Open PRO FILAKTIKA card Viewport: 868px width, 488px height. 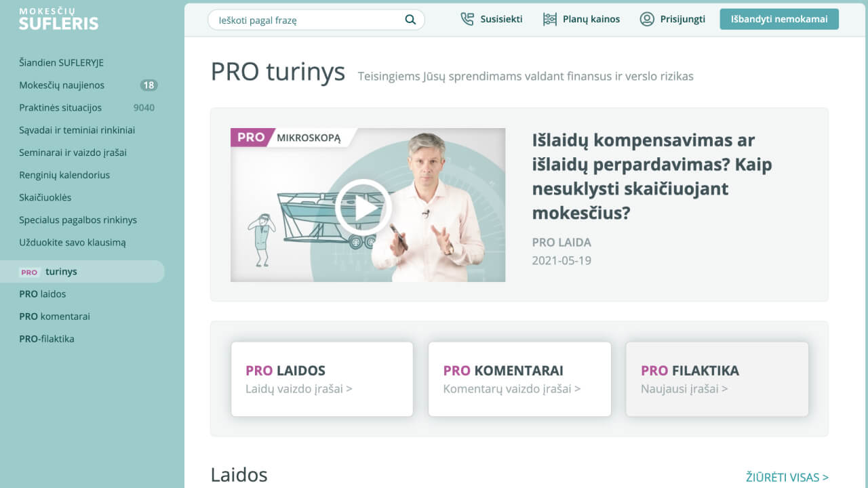point(717,379)
